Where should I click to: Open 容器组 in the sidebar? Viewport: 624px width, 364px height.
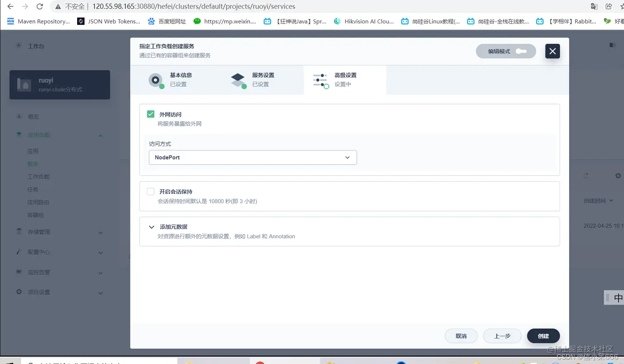pyautogui.click(x=35, y=215)
